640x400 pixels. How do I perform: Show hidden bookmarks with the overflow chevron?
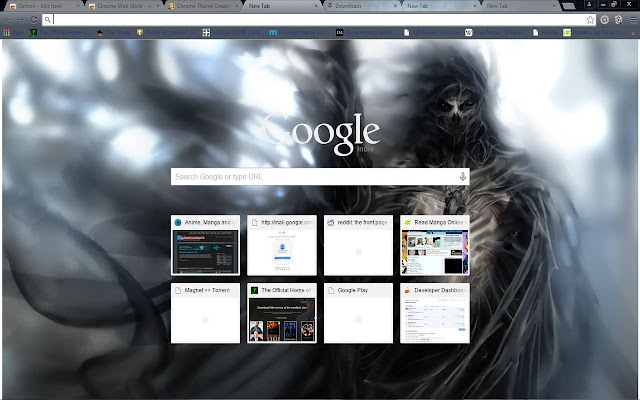[633, 33]
